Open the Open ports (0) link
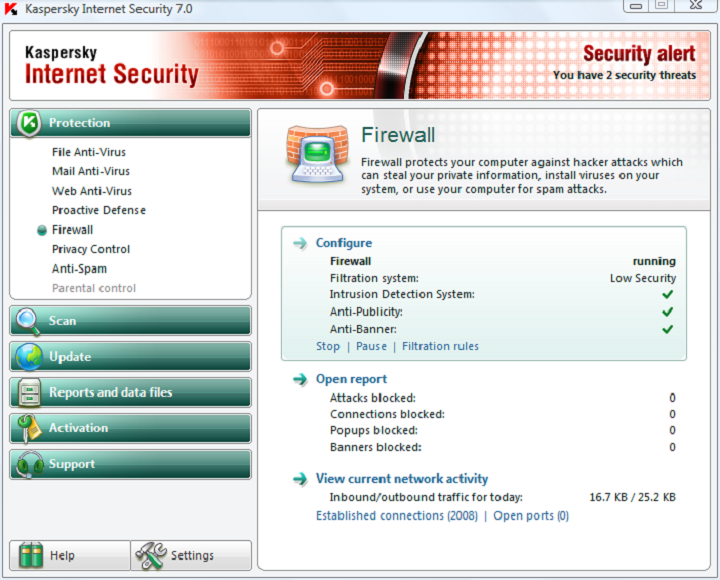This screenshot has height=580, width=720. tap(531, 516)
